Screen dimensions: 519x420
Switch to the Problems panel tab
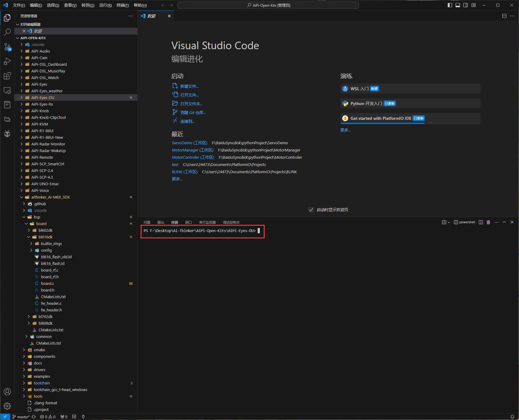[147, 222]
